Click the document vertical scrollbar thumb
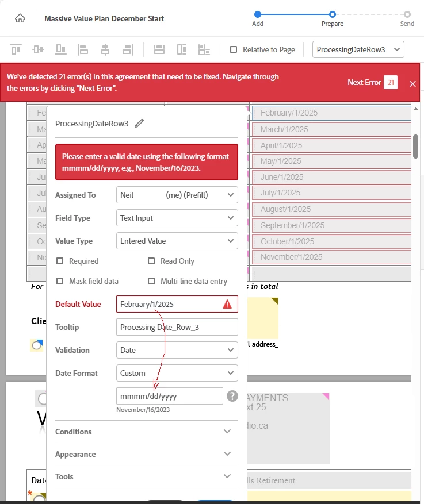The width and height of the screenshot is (424, 504). 415,147
